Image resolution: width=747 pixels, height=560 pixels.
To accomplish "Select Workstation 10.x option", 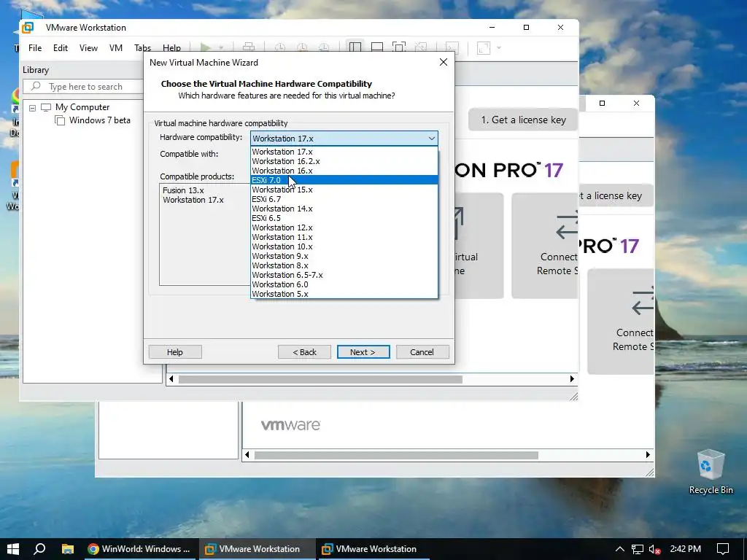I will coord(344,246).
